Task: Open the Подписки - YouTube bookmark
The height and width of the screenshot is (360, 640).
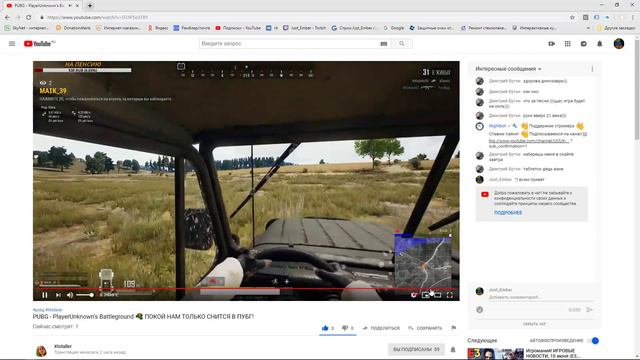Action: pyautogui.click(x=238, y=28)
